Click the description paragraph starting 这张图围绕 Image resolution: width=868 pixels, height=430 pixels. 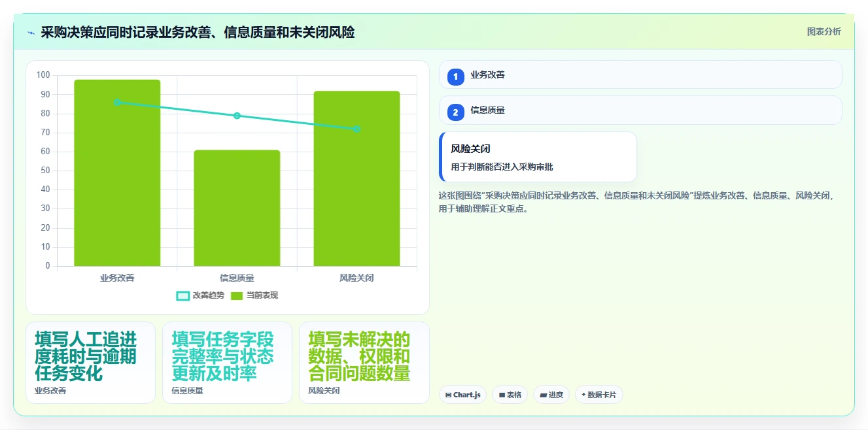point(636,202)
